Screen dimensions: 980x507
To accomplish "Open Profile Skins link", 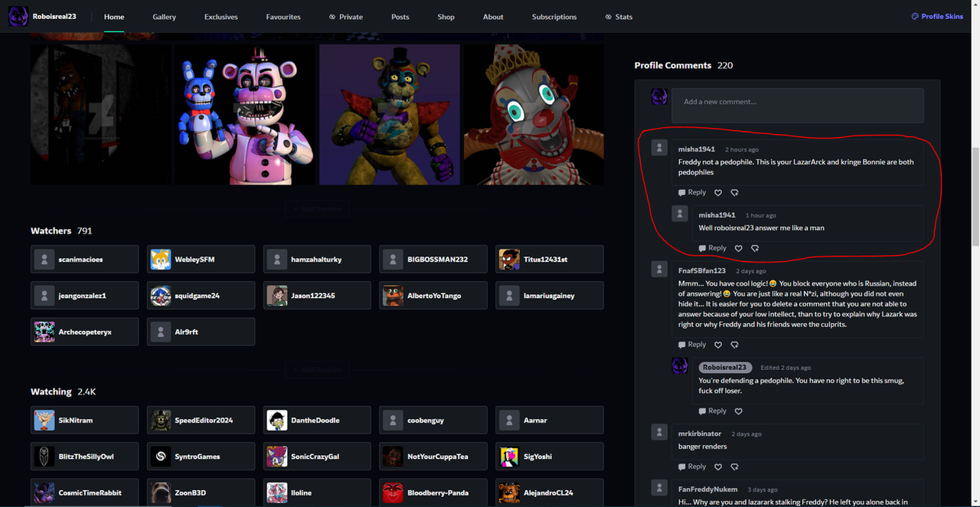I will [937, 16].
